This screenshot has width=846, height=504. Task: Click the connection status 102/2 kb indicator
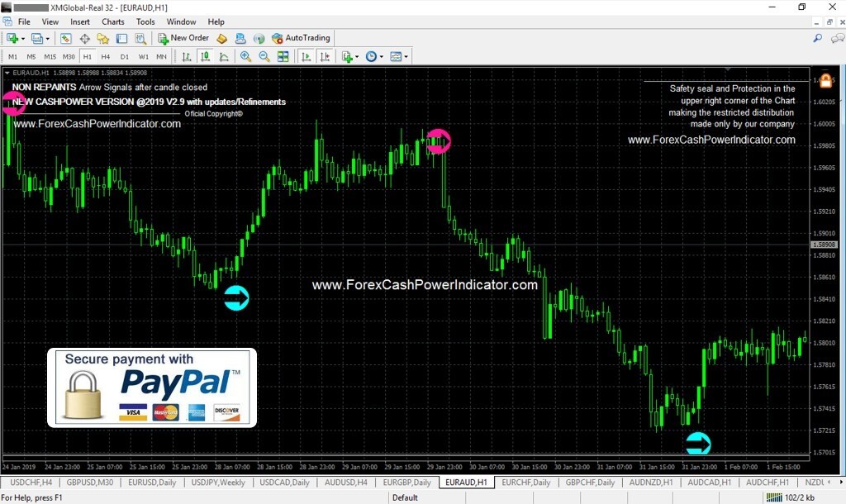click(x=791, y=497)
